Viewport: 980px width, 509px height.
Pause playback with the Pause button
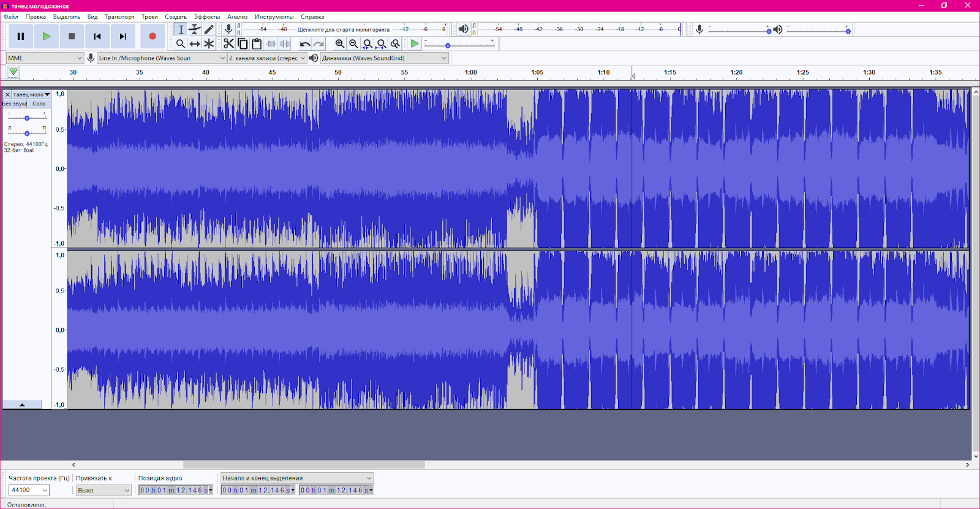click(x=21, y=36)
